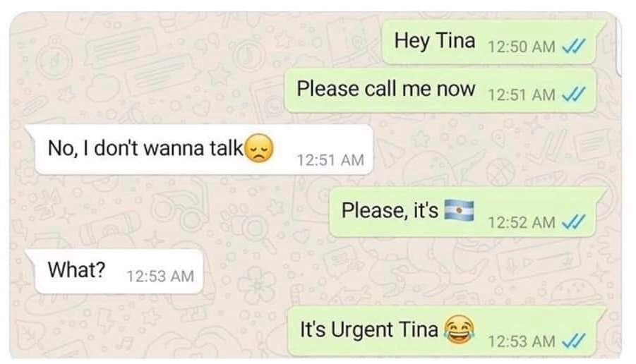Click the 12:51 AM timestamp on sent message
This screenshot has height=364, width=636.
(x=521, y=95)
